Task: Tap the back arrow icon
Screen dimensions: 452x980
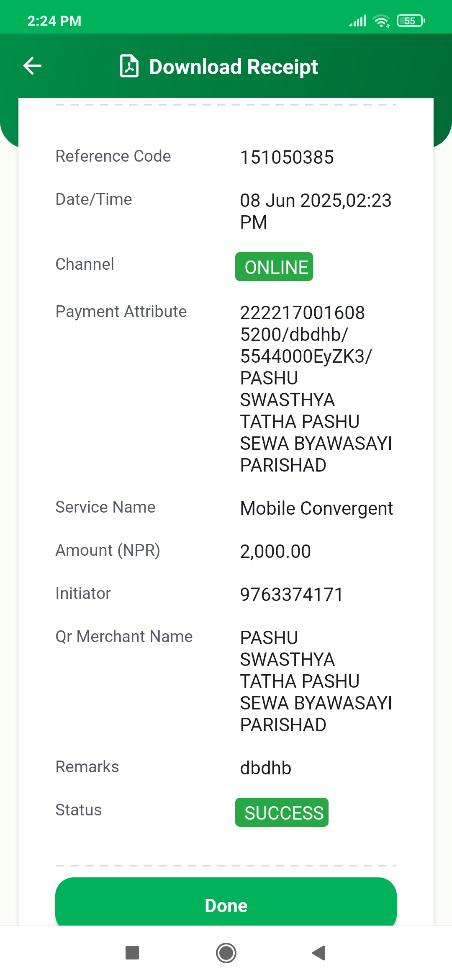Action: (32, 66)
